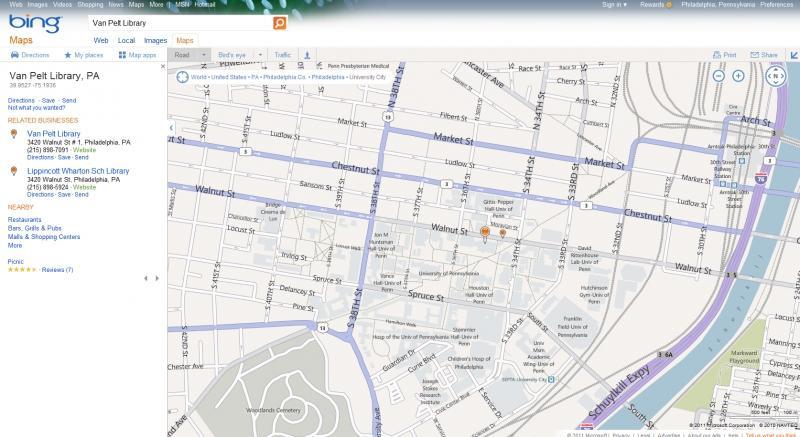The image size is (800, 437).
Task: Find nearby Malls & Shopping Centers
Action: coord(44,237)
